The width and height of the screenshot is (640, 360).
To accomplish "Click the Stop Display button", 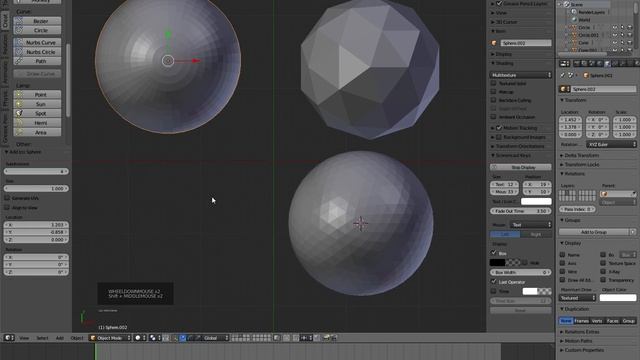I will pos(521,167).
